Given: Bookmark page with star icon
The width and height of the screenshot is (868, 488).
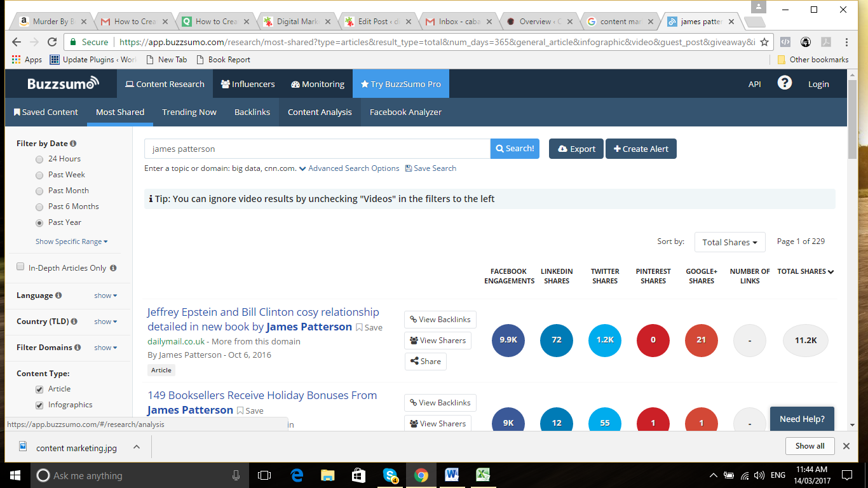Looking at the screenshot, I should tap(764, 42).
